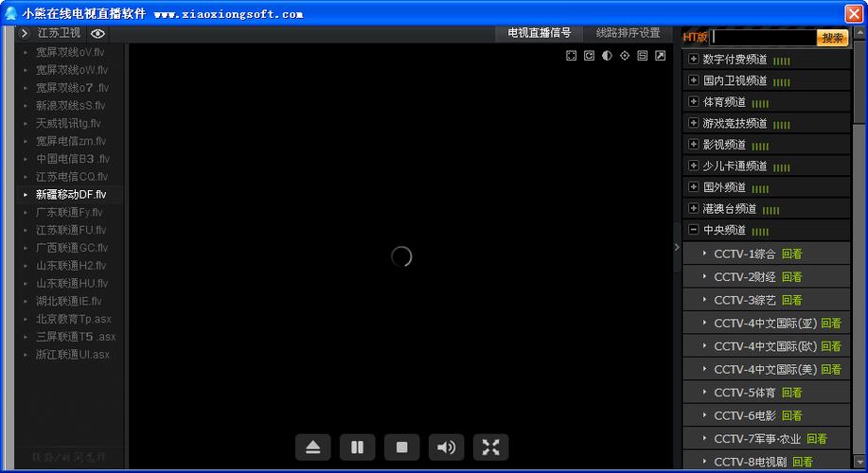Toggle the eye icon beside 江苏卫视
Viewport: 868px width, 473px height.
pos(97,33)
